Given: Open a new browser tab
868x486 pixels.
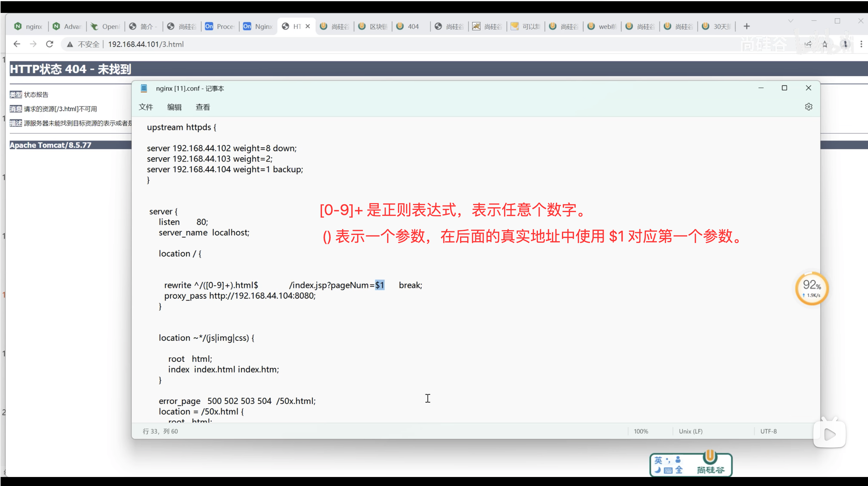Looking at the screenshot, I should (747, 26).
